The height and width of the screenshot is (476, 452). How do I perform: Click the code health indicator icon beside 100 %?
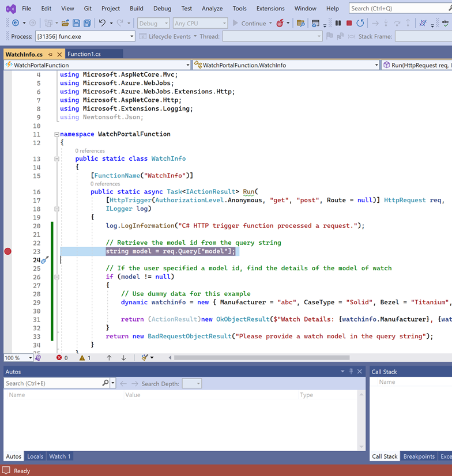coord(38,358)
